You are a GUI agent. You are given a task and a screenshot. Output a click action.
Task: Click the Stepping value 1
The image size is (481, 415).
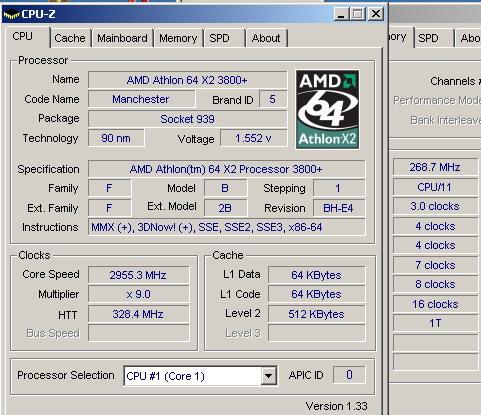339,188
